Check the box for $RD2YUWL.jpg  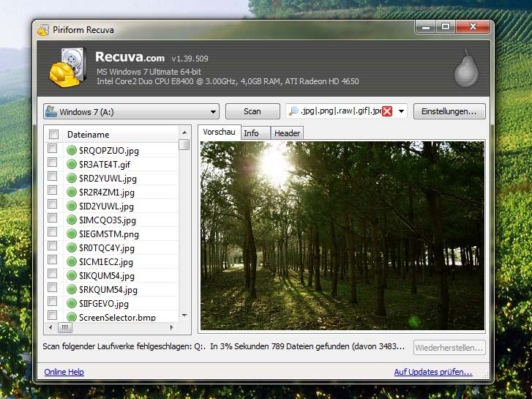pyautogui.click(x=52, y=176)
